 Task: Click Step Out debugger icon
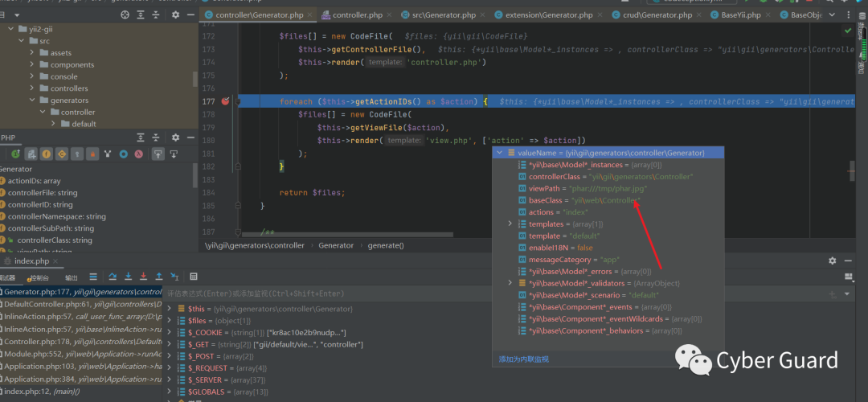click(x=159, y=277)
